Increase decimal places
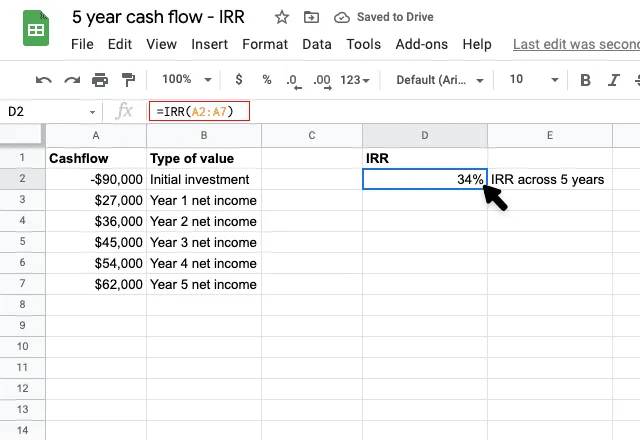This screenshot has width=640, height=440. (x=322, y=80)
